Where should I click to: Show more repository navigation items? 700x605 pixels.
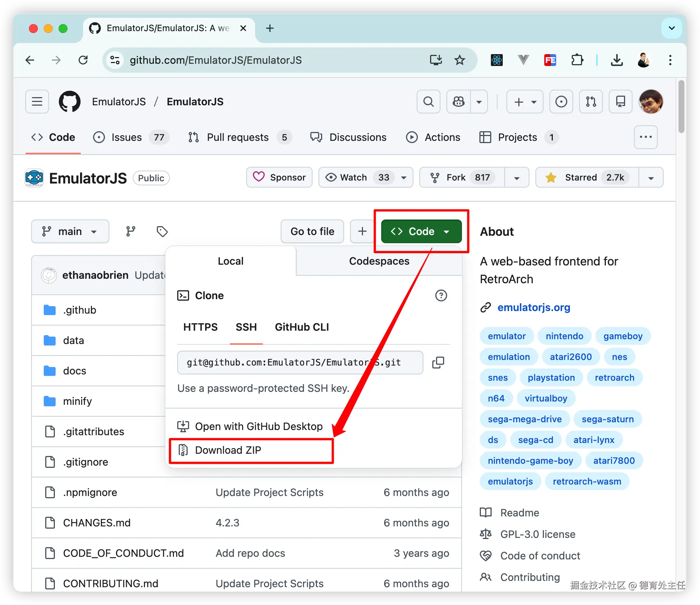coord(645,137)
